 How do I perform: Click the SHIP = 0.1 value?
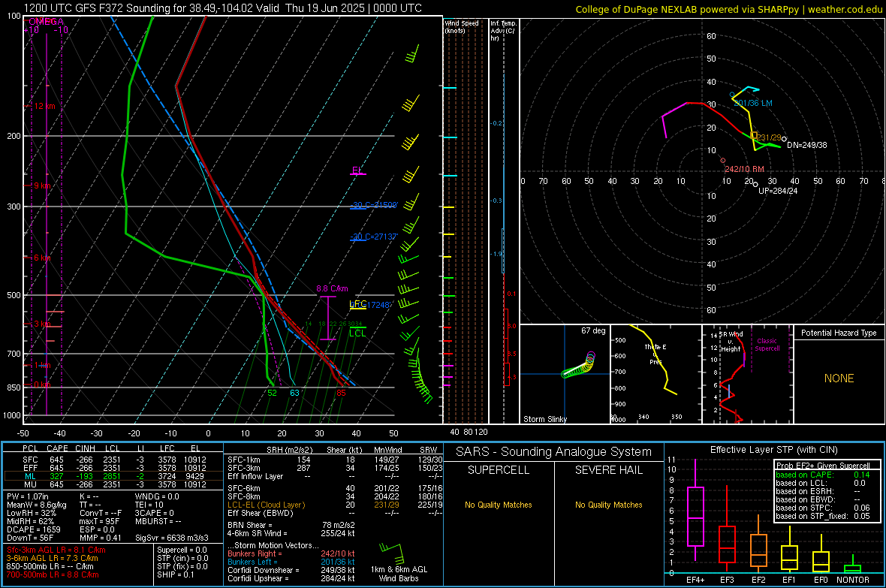click(175, 574)
